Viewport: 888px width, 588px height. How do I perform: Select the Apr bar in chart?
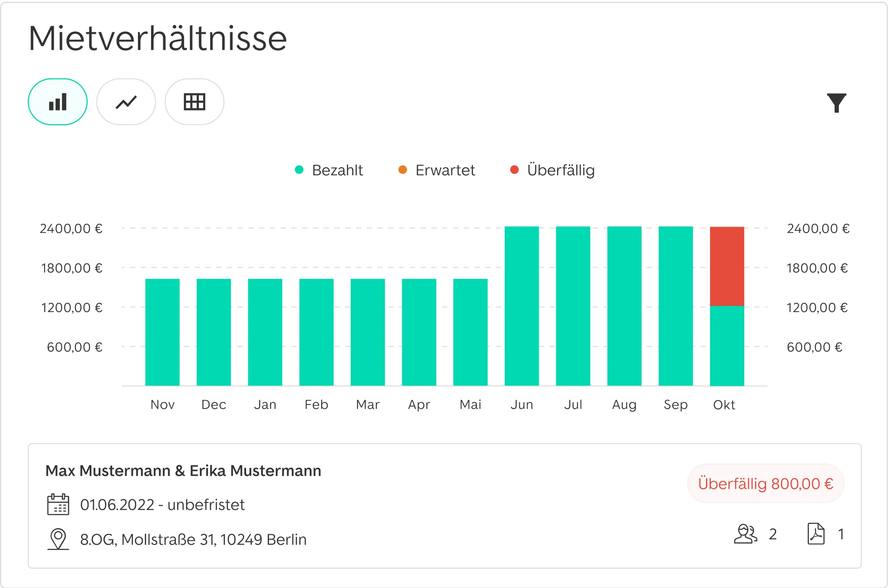tap(419, 332)
